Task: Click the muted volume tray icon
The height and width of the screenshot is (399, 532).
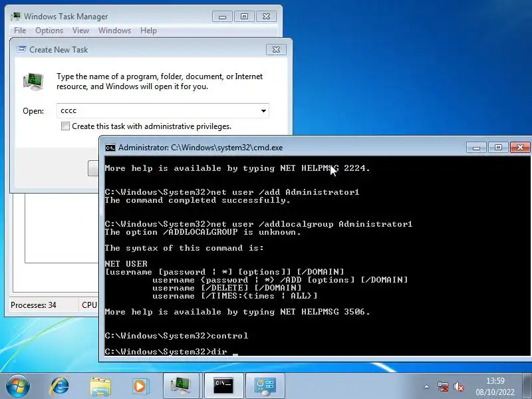Action: 458,386
